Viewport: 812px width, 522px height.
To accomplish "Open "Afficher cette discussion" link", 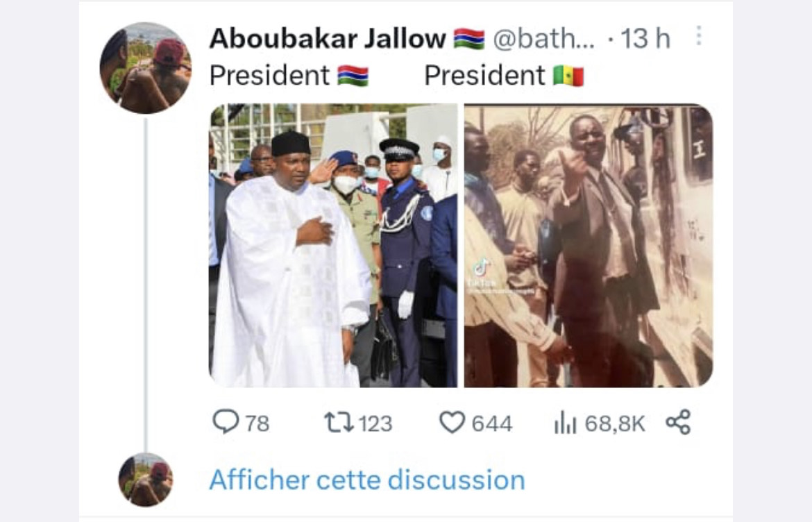I will click(367, 480).
